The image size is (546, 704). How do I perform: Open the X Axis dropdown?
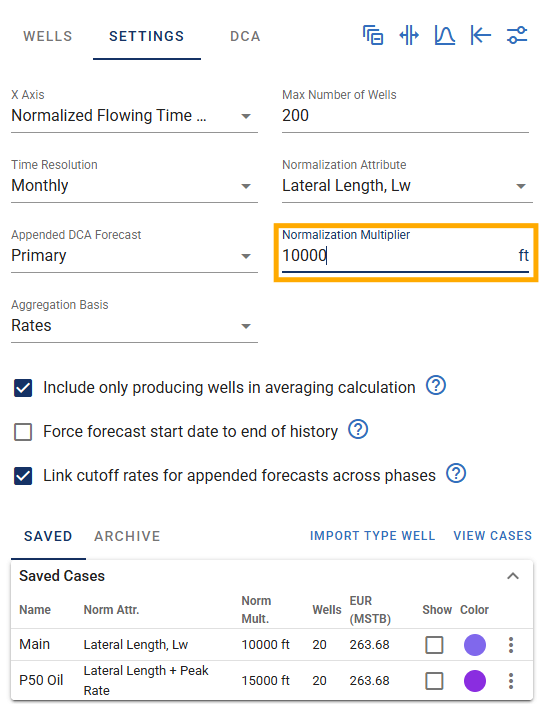[x=134, y=116]
